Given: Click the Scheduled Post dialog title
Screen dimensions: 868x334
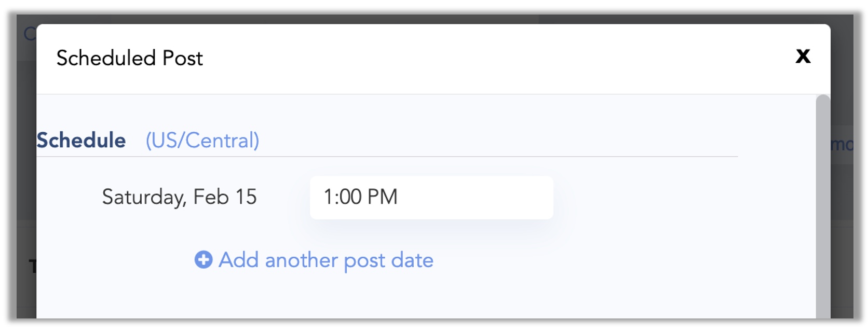Looking at the screenshot, I should pyautogui.click(x=130, y=58).
